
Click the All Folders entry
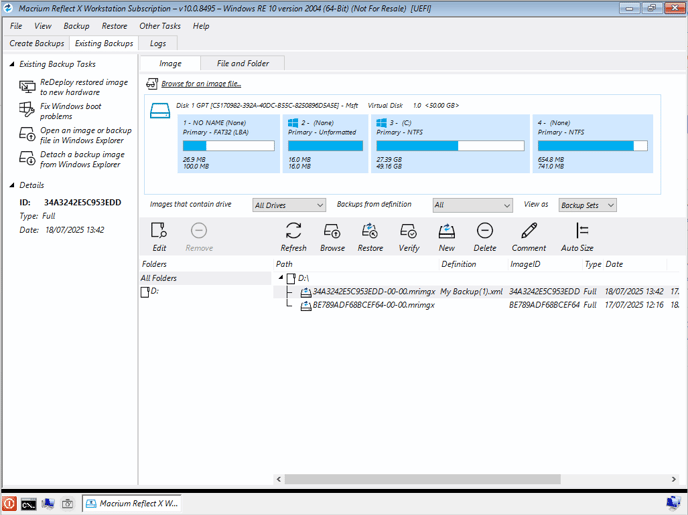tap(205, 278)
